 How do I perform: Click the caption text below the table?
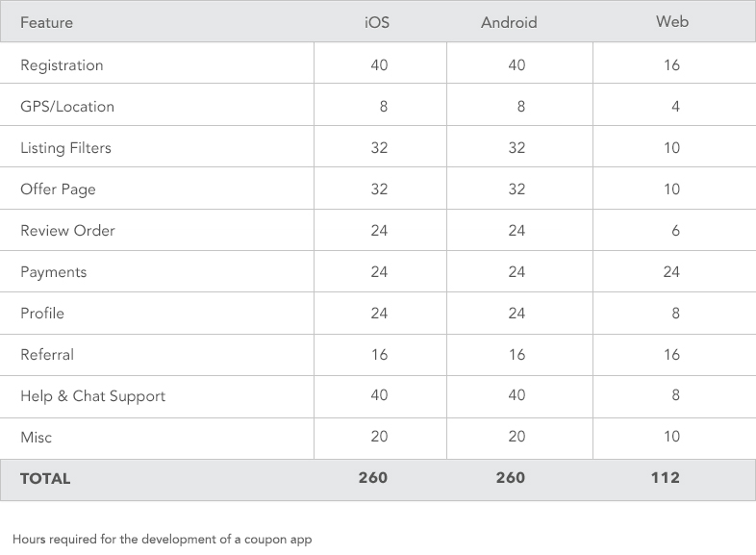coord(163,540)
